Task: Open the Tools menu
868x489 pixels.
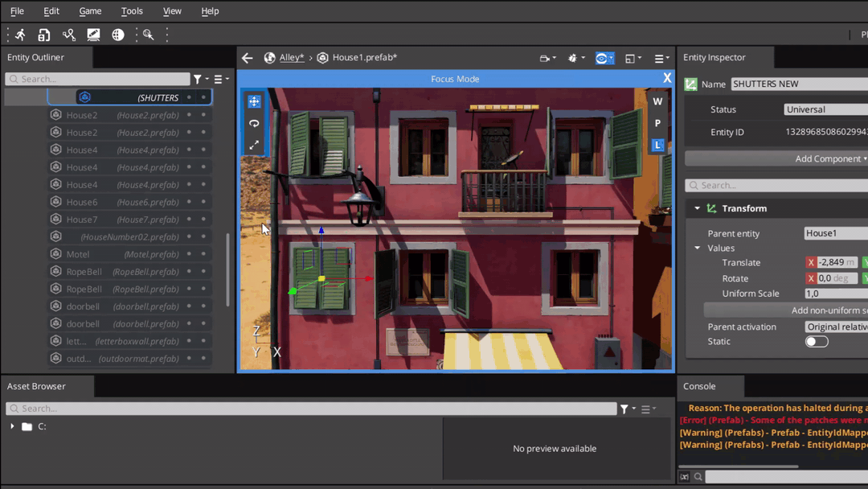Action: [x=132, y=11]
